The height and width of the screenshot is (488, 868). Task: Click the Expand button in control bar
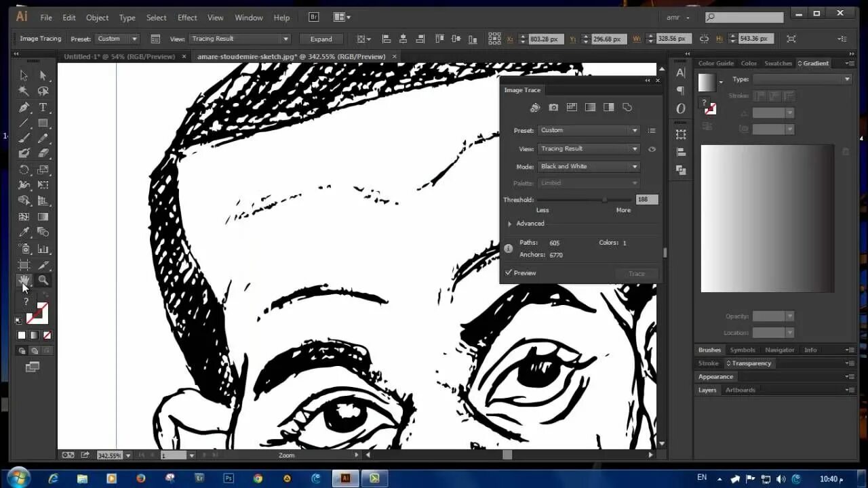pos(321,39)
